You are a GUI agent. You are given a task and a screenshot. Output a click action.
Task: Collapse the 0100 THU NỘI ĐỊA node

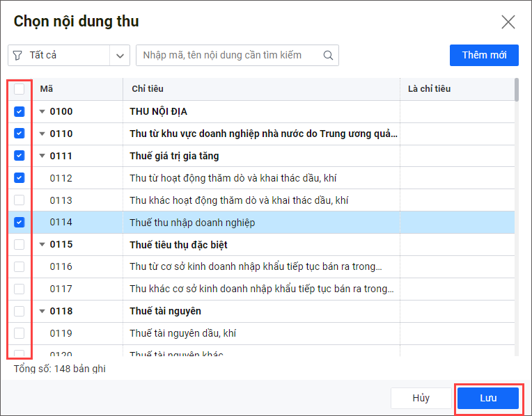click(x=42, y=112)
